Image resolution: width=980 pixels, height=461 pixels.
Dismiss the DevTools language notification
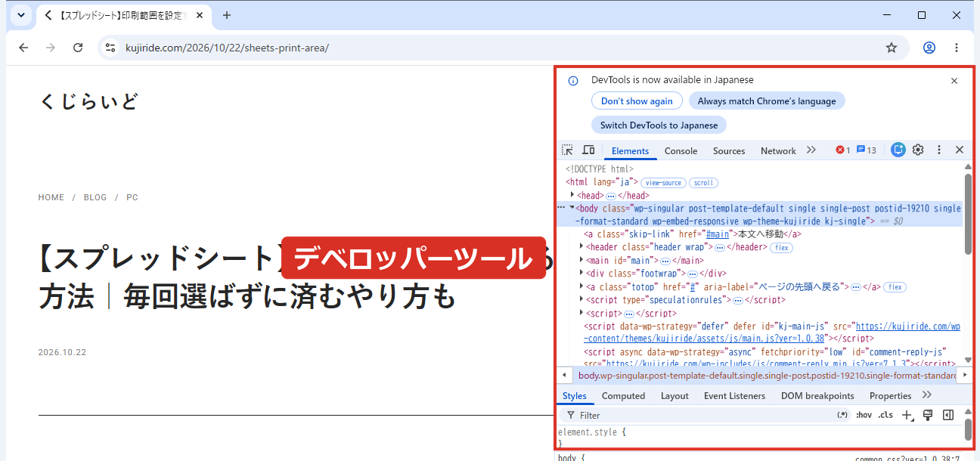click(954, 81)
